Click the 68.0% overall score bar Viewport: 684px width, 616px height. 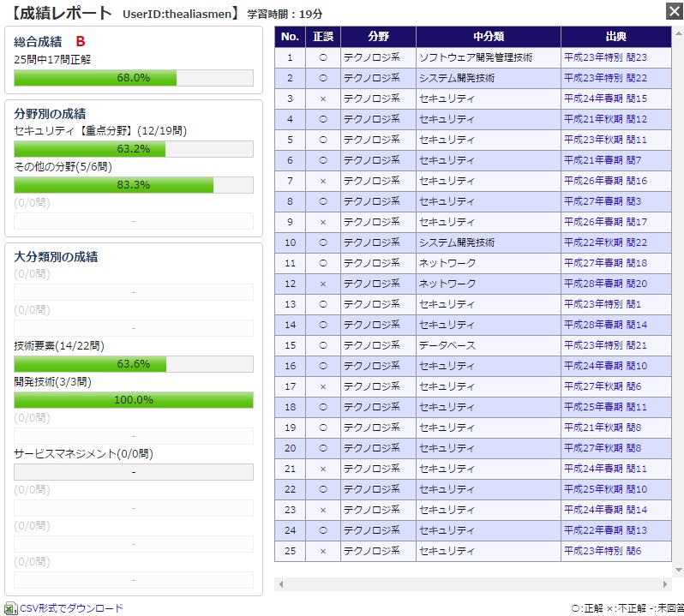click(x=134, y=78)
